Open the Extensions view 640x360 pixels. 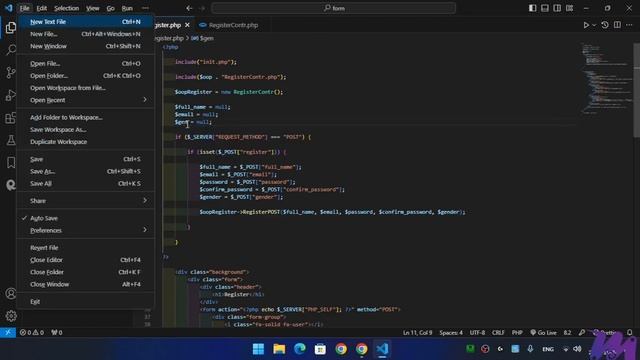point(11,118)
